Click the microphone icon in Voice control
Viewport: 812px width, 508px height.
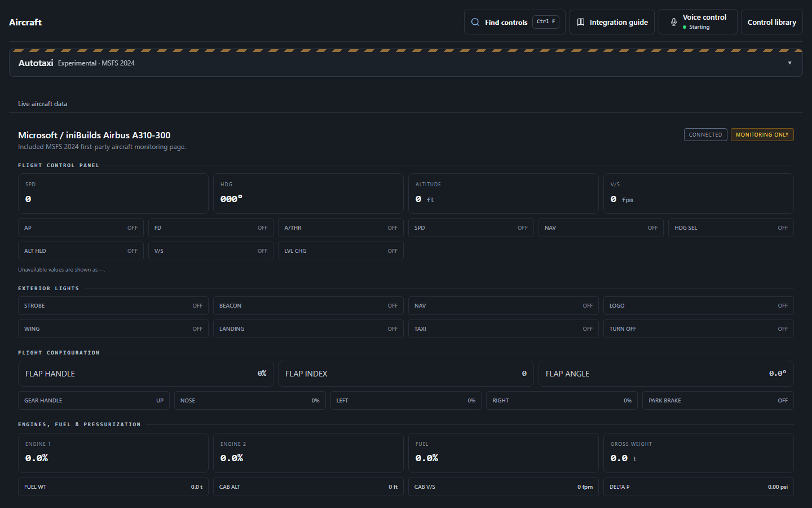pyautogui.click(x=673, y=22)
